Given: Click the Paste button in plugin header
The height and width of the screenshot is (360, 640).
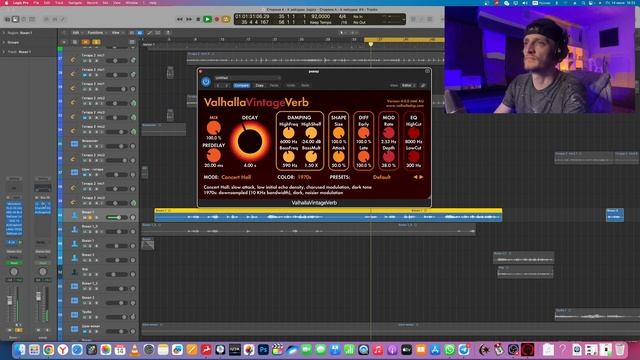Looking at the screenshot, I should [274, 85].
